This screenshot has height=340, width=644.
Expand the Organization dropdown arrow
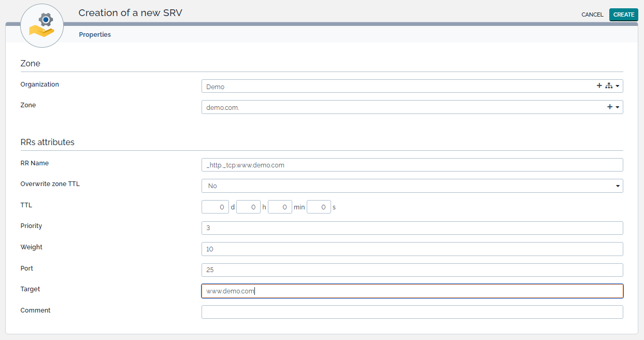[x=618, y=87]
